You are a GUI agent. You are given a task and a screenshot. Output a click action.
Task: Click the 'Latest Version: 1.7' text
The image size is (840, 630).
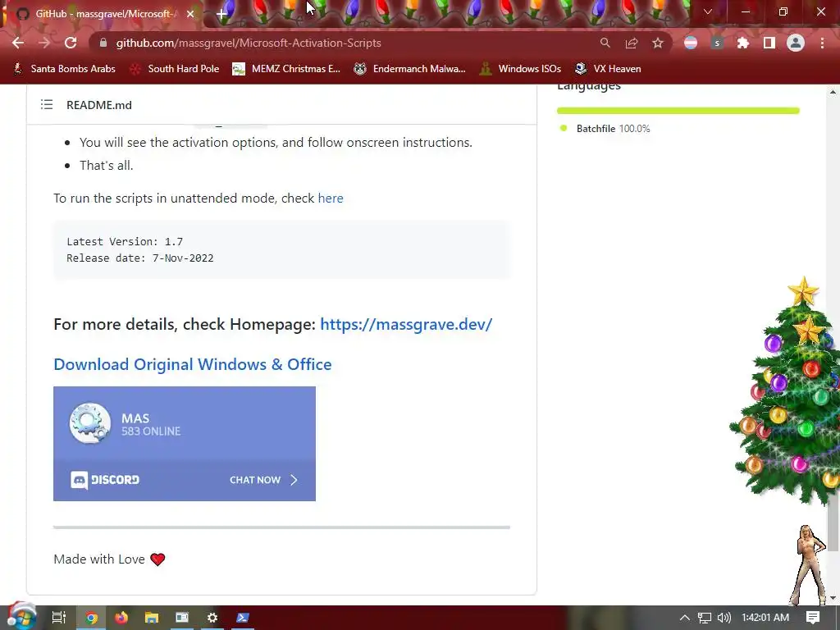125,242
